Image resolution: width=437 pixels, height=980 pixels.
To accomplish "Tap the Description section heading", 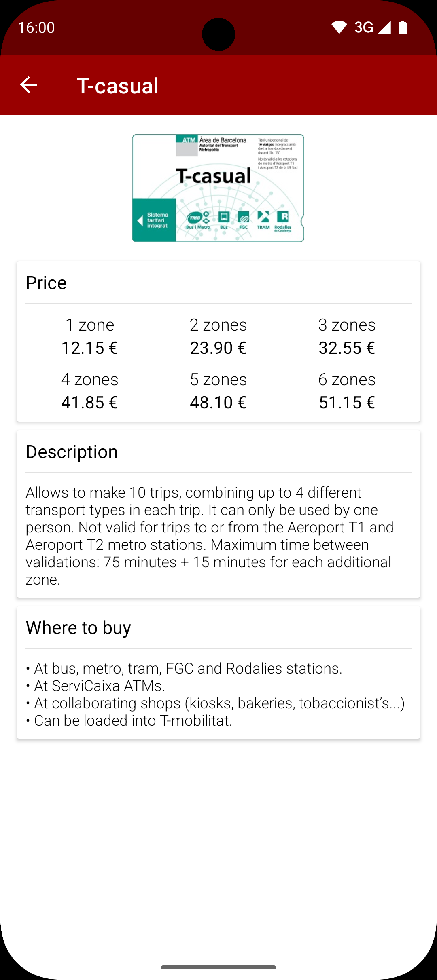I will click(x=72, y=452).
